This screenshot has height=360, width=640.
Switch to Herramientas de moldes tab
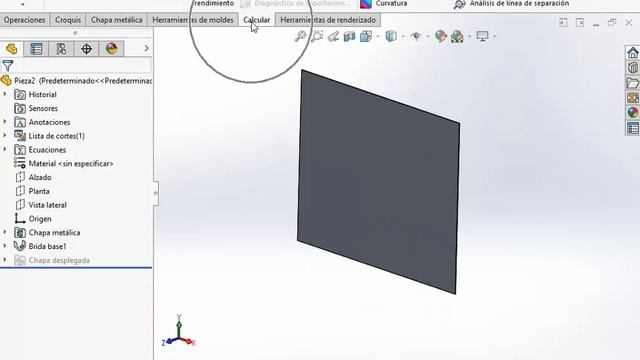click(193, 20)
